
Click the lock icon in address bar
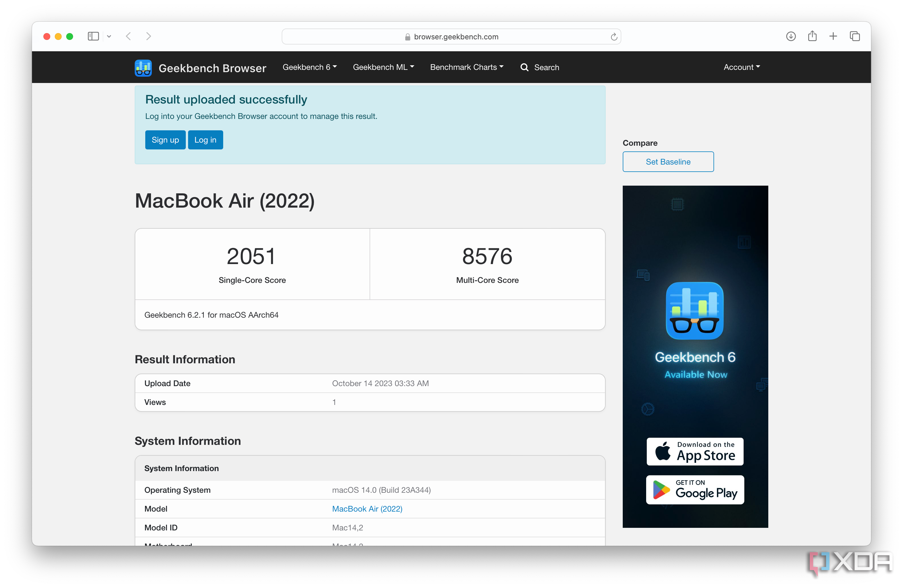tap(408, 37)
